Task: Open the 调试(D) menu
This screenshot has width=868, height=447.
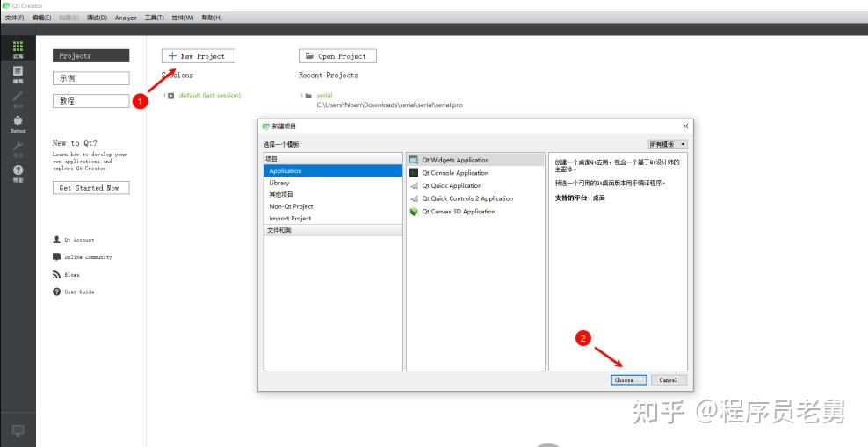Action: [97, 18]
